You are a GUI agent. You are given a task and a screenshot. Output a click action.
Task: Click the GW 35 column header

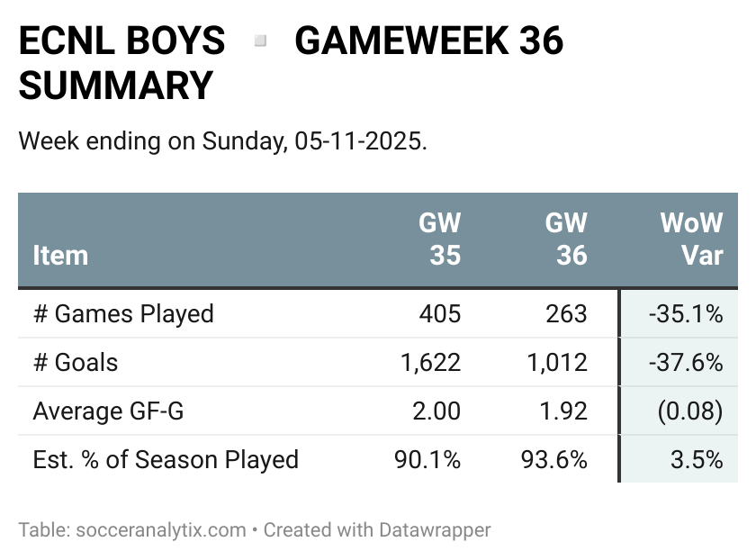439,239
